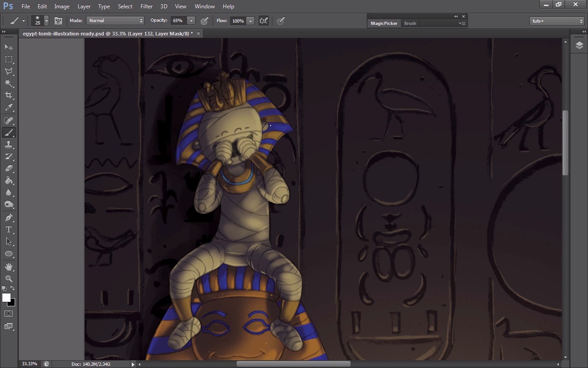588x368 pixels.
Task: Select the Hand tool
Action: [9, 266]
